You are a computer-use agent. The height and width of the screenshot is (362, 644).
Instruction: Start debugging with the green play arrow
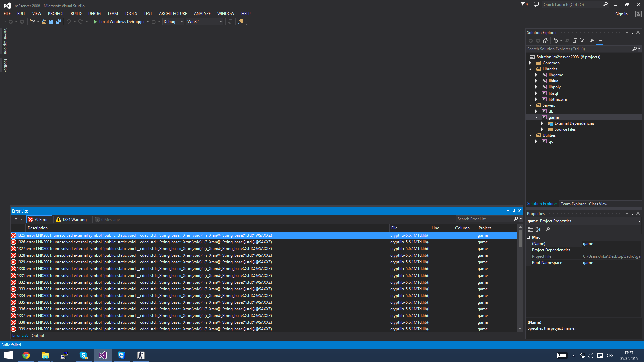pyautogui.click(x=95, y=22)
